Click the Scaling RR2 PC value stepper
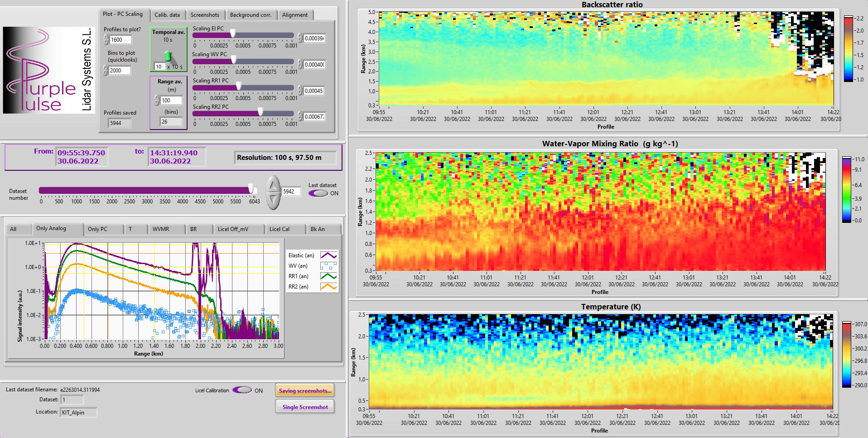 pos(300,116)
